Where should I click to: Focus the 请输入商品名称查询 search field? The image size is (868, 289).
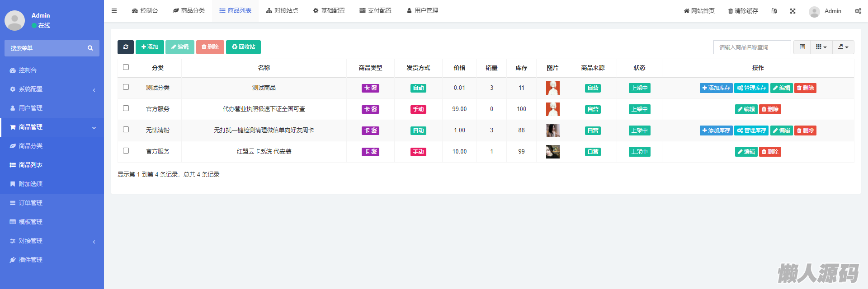[x=752, y=47]
